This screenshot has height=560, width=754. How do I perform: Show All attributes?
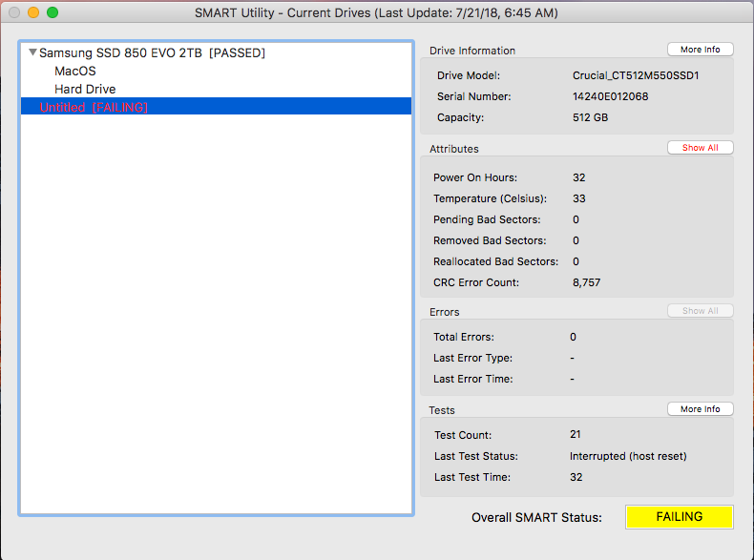point(700,148)
